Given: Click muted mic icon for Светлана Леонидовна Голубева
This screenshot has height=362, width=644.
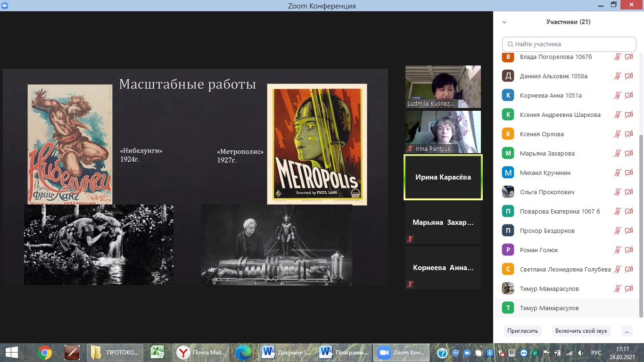Looking at the screenshot, I should point(617,269).
